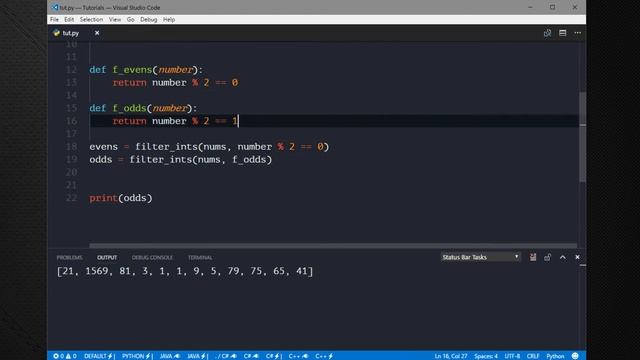Screen dimensions: 640x360
Task: Open the Help menu
Action: pyautogui.click(x=169, y=19)
